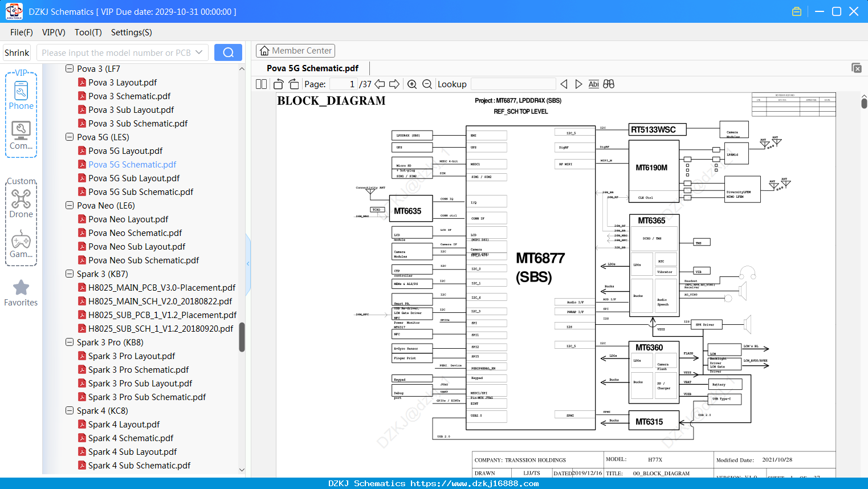This screenshot has width=868, height=489.
Task: Click the Shrink button
Action: pyautogui.click(x=17, y=52)
